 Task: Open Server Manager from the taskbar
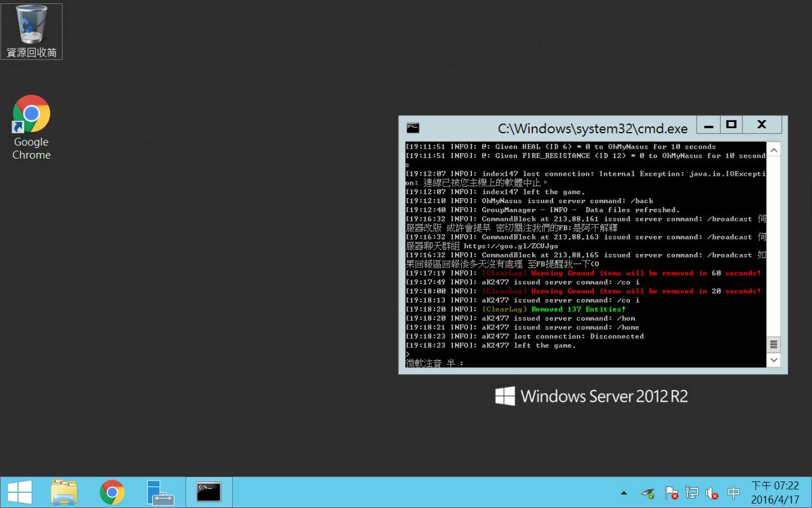160,492
